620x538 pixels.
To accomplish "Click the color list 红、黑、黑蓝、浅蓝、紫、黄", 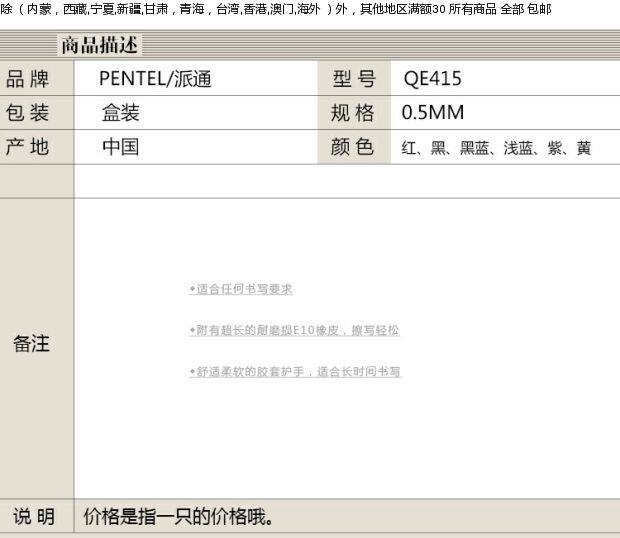I will tap(496, 148).
